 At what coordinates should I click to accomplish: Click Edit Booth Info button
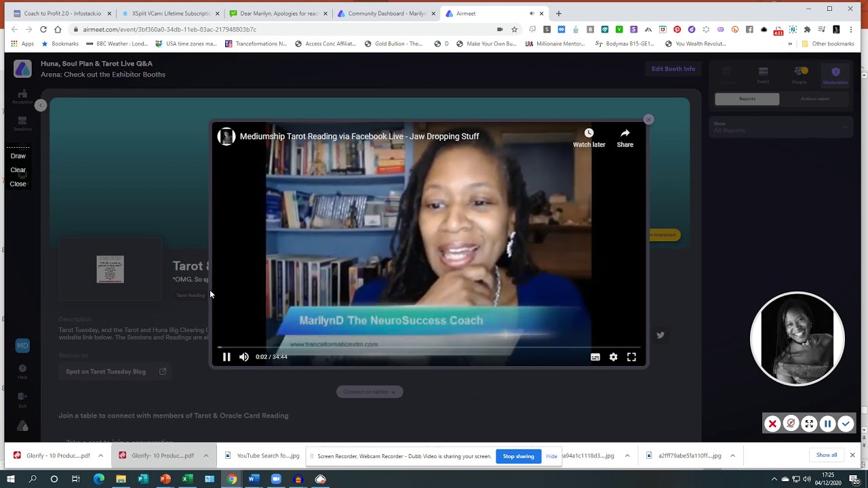(673, 68)
